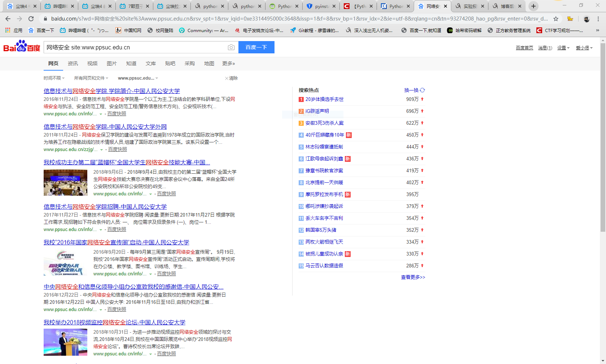Click the browser address bar
This screenshot has width=606, height=364.
(299, 19)
